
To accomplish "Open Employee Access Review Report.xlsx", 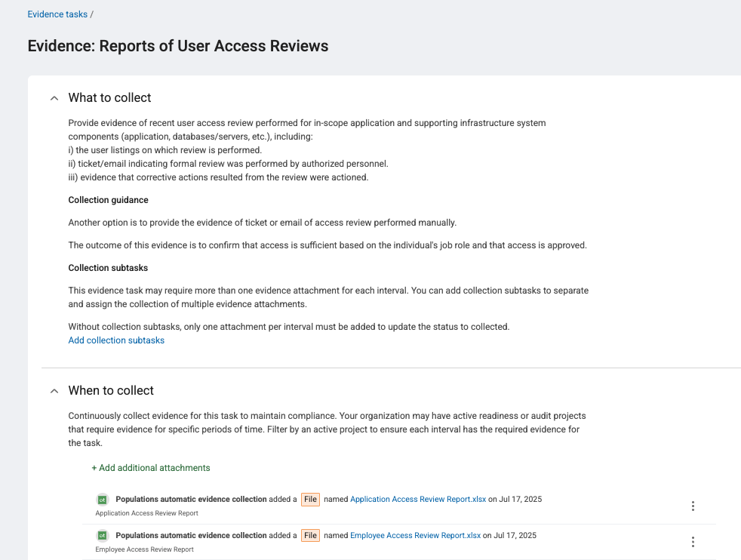I will point(415,535).
